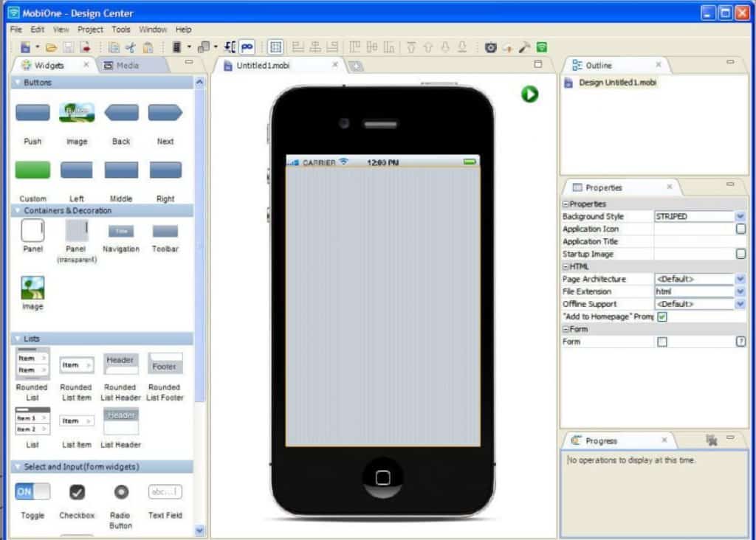Collapse the HTML properties section
The width and height of the screenshot is (756, 540).
(566, 266)
